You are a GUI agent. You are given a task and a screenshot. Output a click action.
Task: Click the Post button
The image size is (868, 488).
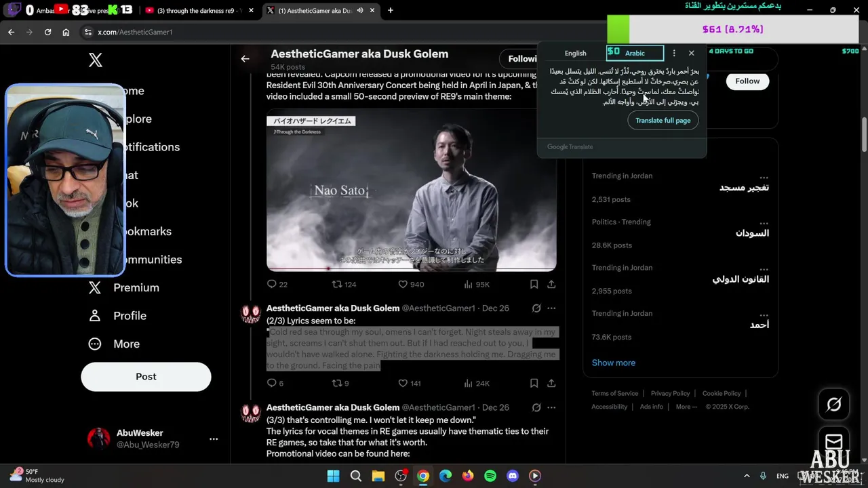pyautogui.click(x=146, y=376)
